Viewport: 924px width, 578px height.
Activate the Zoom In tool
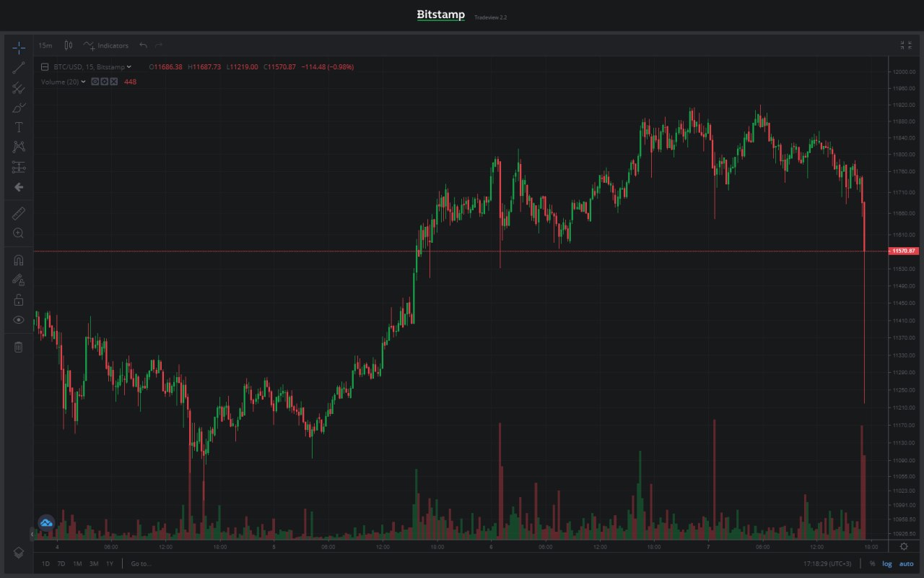pos(19,233)
